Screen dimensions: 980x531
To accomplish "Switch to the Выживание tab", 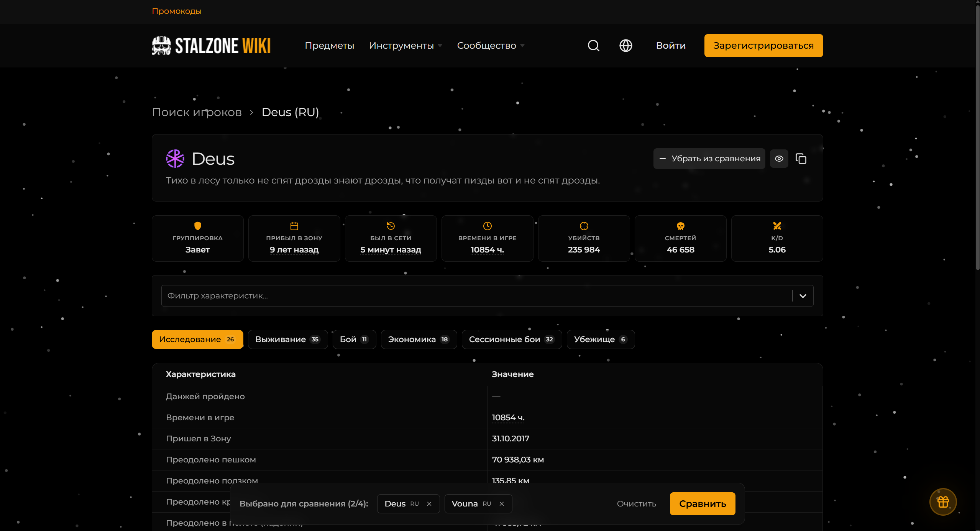I will [x=288, y=339].
